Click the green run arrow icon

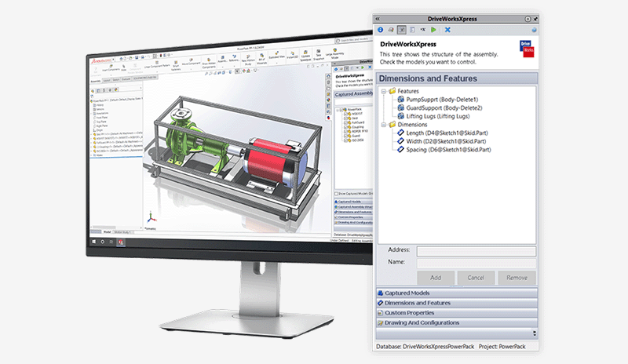[x=433, y=29]
